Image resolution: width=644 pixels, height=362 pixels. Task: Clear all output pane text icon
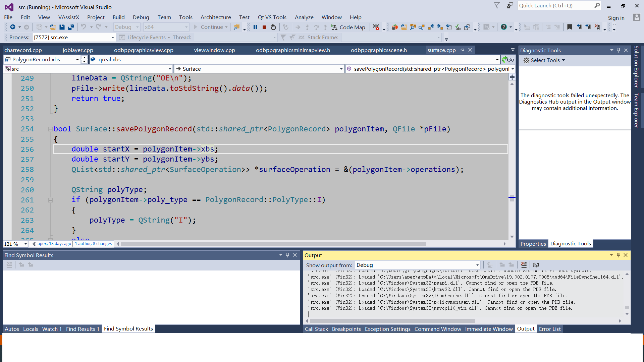coord(524,265)
